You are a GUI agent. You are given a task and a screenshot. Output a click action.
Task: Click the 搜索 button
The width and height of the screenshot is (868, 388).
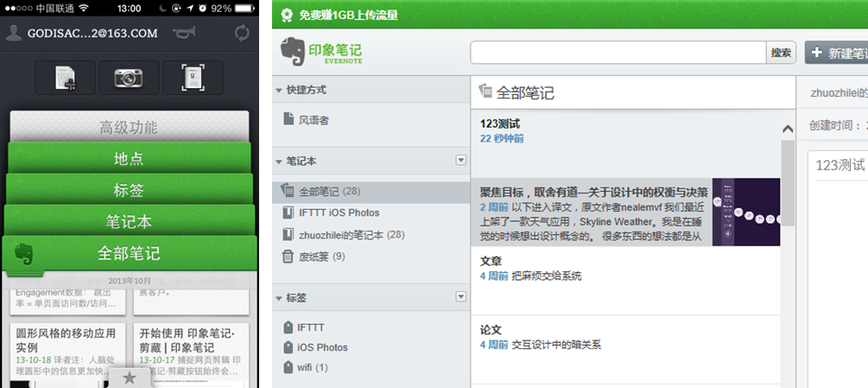click(x=781, y=53)
